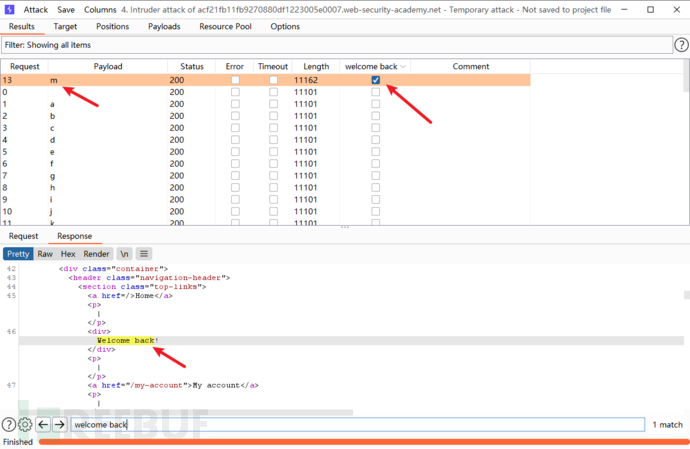Viewport: 690px width, 449px height.
Task: Toggle welcome back checkbox for payload h row
Action: (375, 188)
